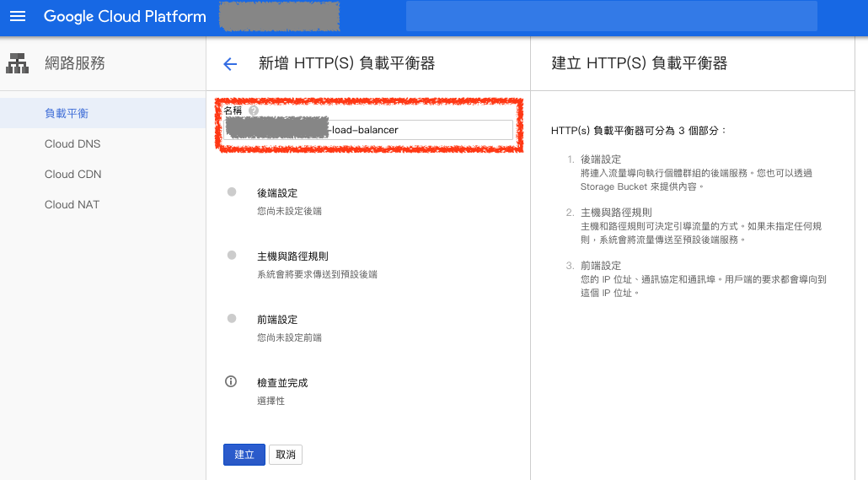This screenshot has height=480, width=868.
Task: Click the 建立 button
Action: (x=244, y=455)
